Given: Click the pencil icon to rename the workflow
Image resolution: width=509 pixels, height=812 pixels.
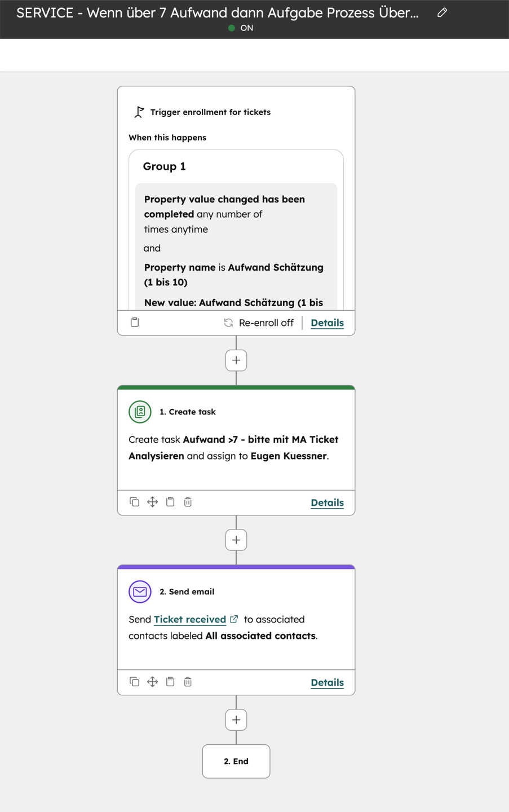Looking at the screenshot, I should [441, 12].
